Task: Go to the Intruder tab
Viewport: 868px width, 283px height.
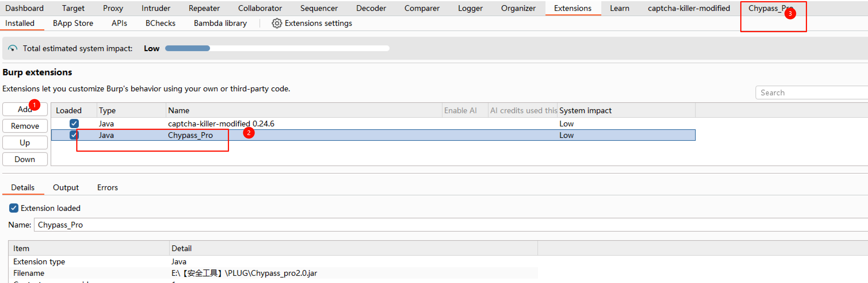Action: coord(156,8)
